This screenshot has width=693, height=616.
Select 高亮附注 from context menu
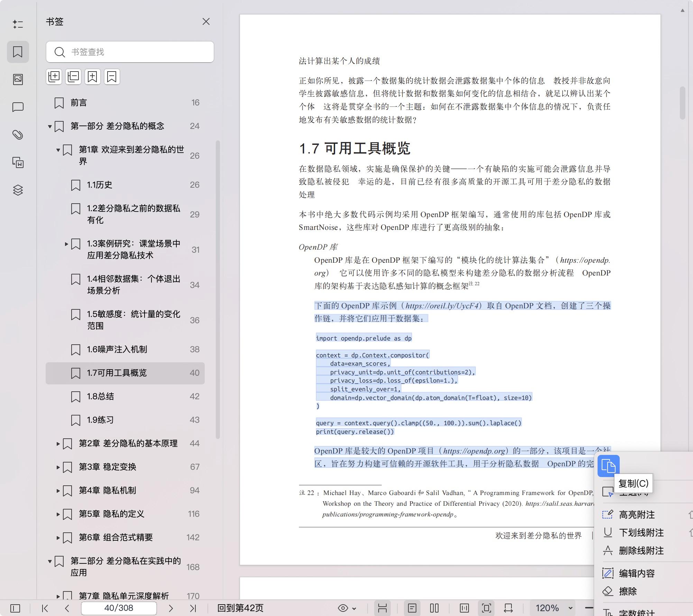coord(637,515)
